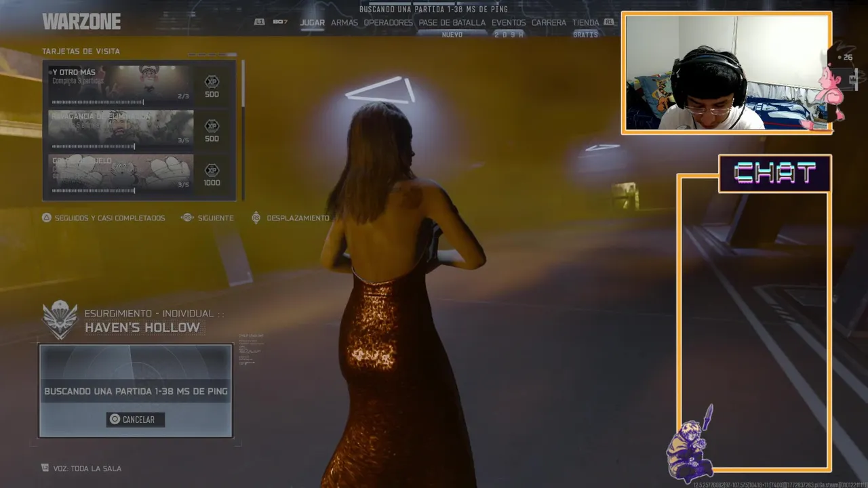Viewport: 868px width, 488px height.
Task: Click the 2/3 progress count on first card
Action: [183, 96]
